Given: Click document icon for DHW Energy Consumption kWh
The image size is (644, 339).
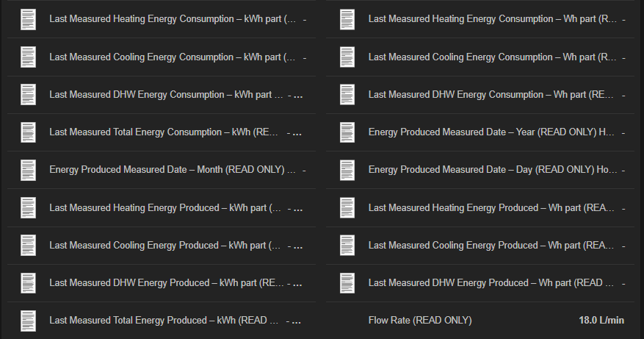Looking at the screenshot, I should (28, 95).
